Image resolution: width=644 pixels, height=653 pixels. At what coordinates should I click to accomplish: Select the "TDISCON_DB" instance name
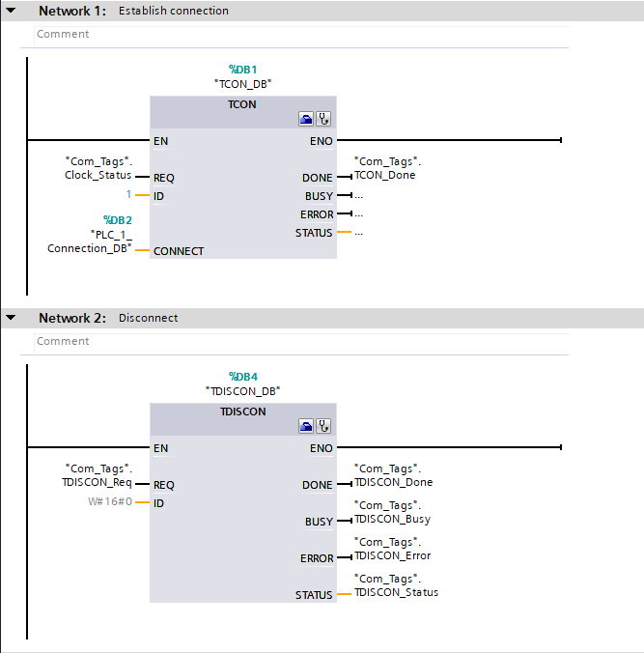pyautogui.click(x=242, y=391)
